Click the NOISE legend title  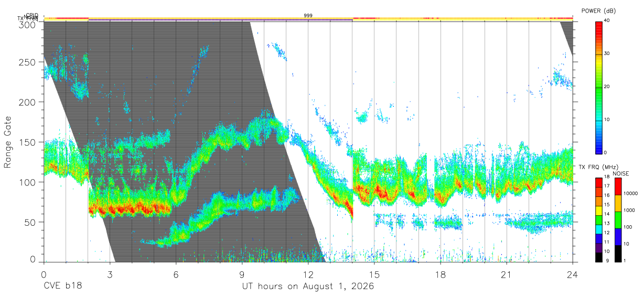622,173
